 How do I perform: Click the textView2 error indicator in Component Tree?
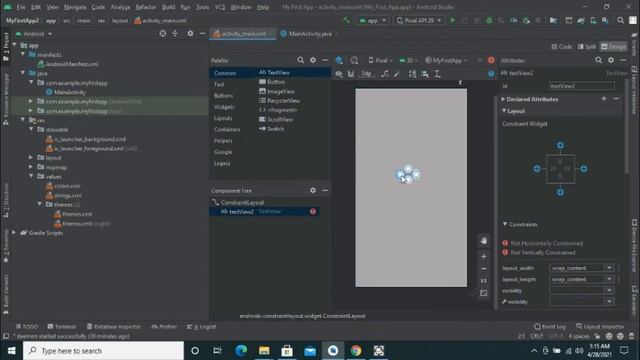click(313, 211)
